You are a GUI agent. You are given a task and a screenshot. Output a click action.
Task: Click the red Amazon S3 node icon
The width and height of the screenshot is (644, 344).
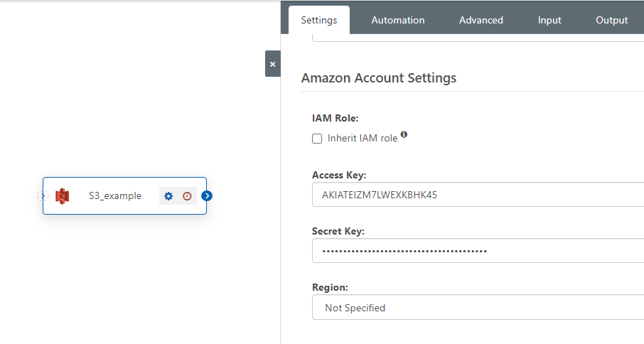click(63, 196)
